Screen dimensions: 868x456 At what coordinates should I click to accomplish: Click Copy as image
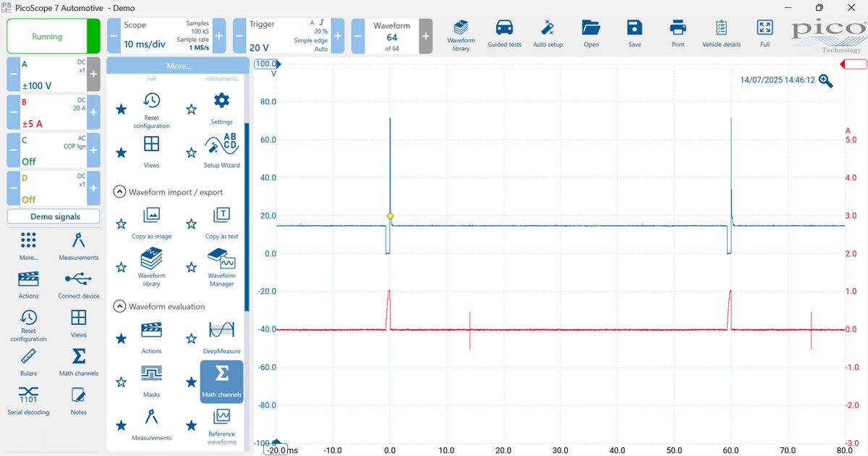[x=152, y=223]
